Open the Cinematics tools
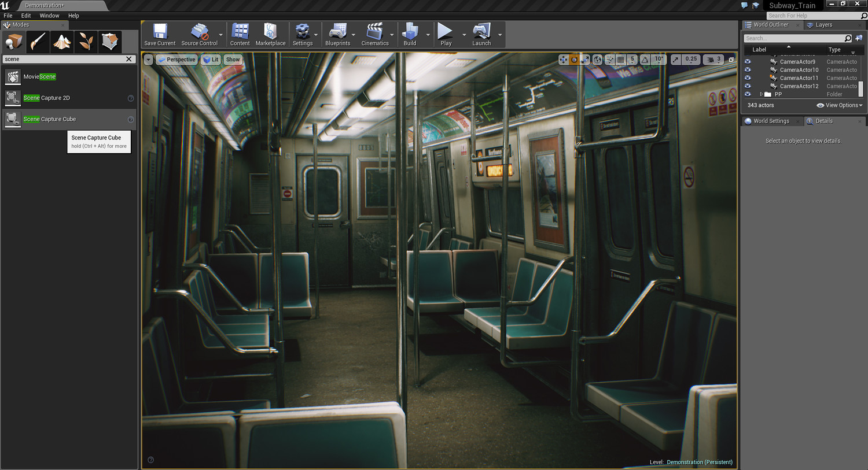 tap(375, 34)
